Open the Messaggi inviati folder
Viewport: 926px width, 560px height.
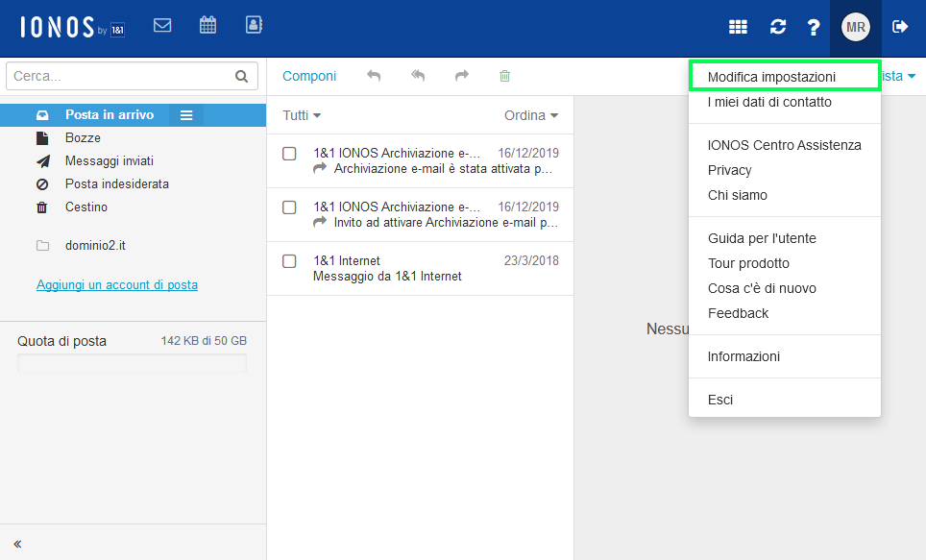[133, 160]
